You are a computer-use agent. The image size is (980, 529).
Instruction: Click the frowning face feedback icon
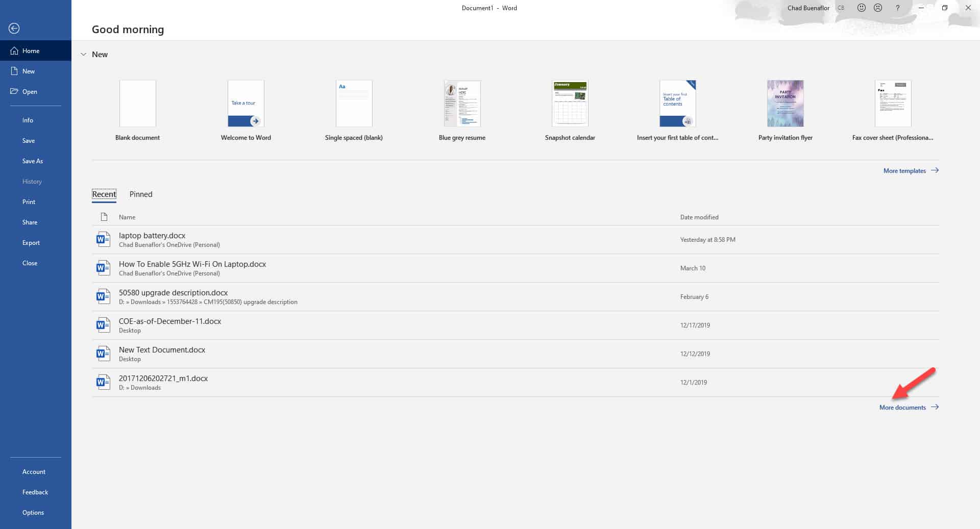[878, 8]
